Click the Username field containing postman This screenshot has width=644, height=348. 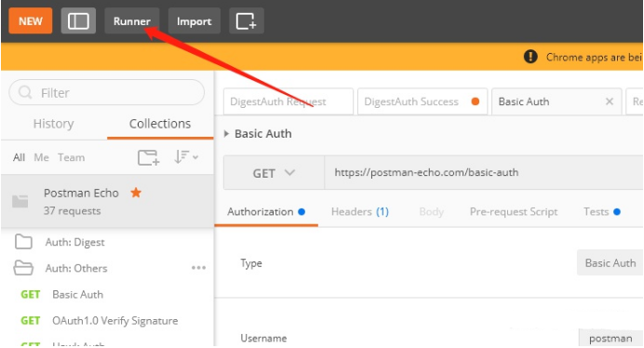[611, 338]
